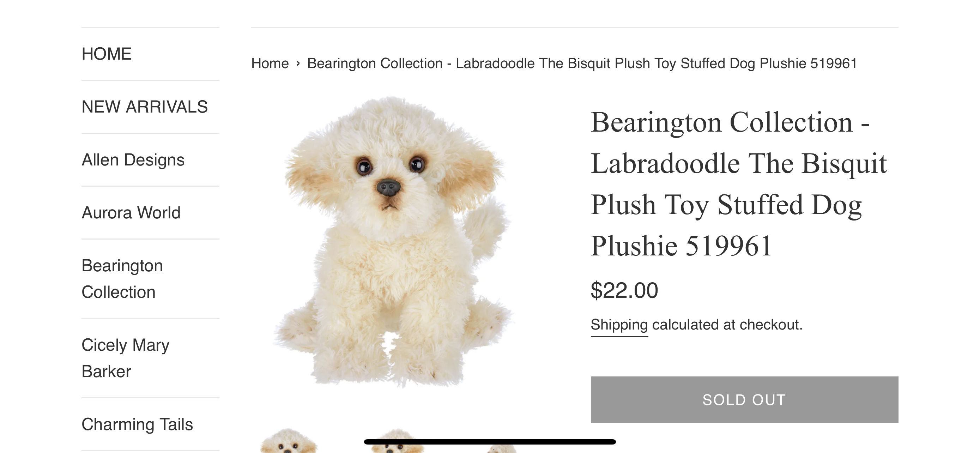Open Allen Designs collection
Viewport: 980px width, 453px height.
pos(133,160)
